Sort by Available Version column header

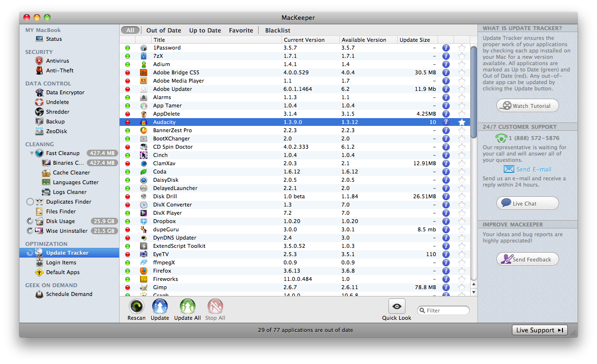point(368,40)
